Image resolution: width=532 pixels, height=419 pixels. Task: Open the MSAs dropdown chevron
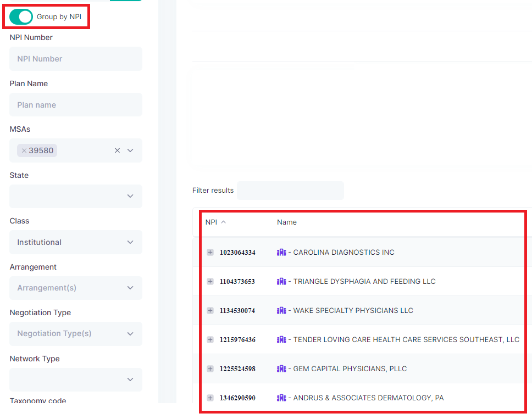130,150
